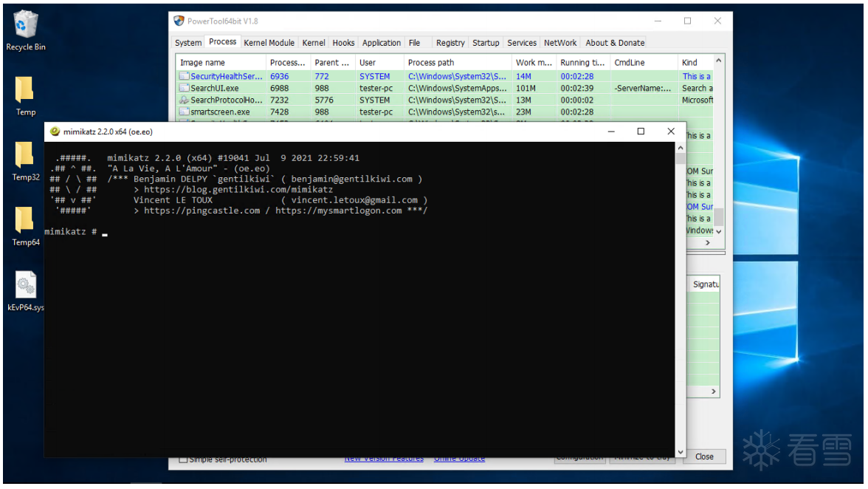Click mimikatz console scroll up arrow
Screen dimensions: 868x489
pyautogui.click(x=681, y=148)
